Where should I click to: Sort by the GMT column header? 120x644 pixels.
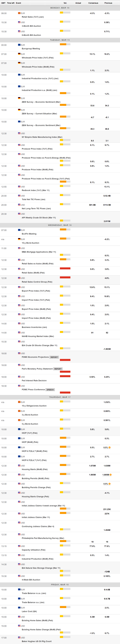[x=3, y=3]
